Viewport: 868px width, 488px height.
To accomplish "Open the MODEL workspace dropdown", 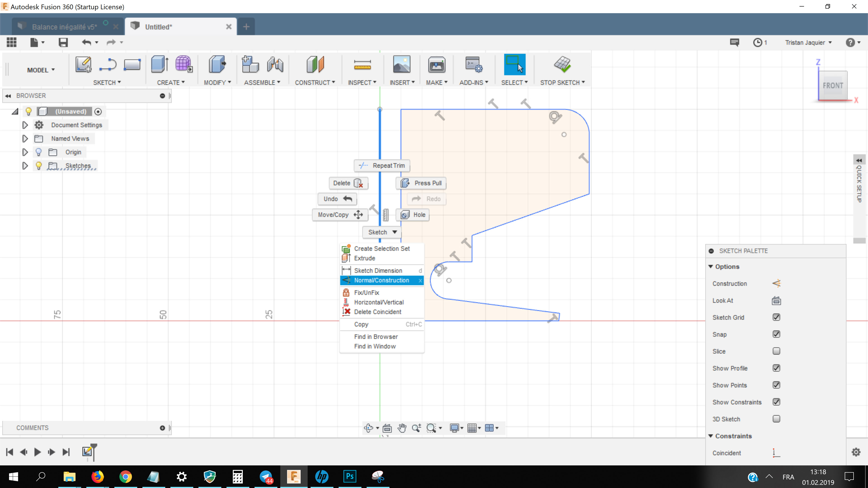I will [41, 70].
